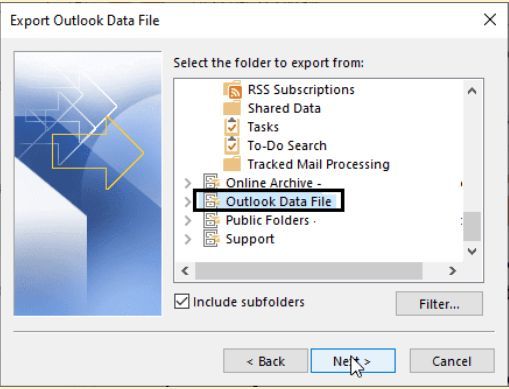The image size is (509, 389).
Task: Select the Tasks checklist icon
Action: pyautogui.click(x=232, y=127)
